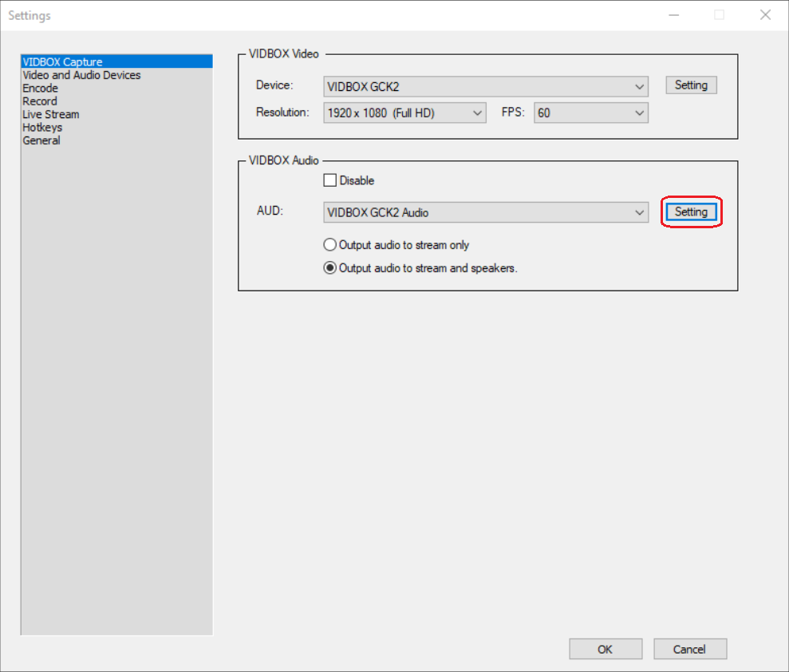Select Output audio to stream only
Image resolution: width=789 pixels, height=672 pixels.
coord(329,245)
